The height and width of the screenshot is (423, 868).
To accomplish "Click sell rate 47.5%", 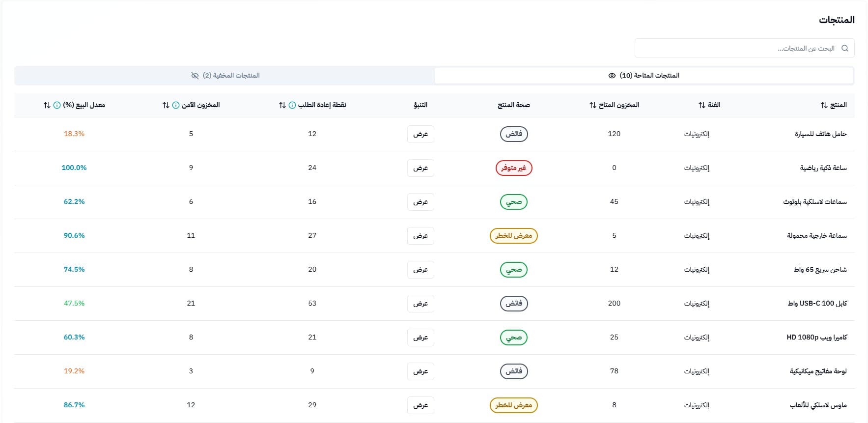I will pyautogui.click(x=74, y=304).
